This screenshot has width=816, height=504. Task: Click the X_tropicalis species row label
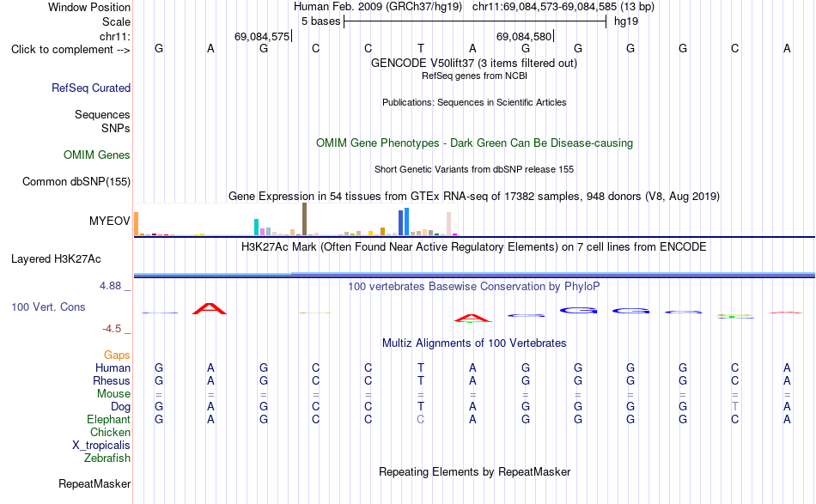101,446
